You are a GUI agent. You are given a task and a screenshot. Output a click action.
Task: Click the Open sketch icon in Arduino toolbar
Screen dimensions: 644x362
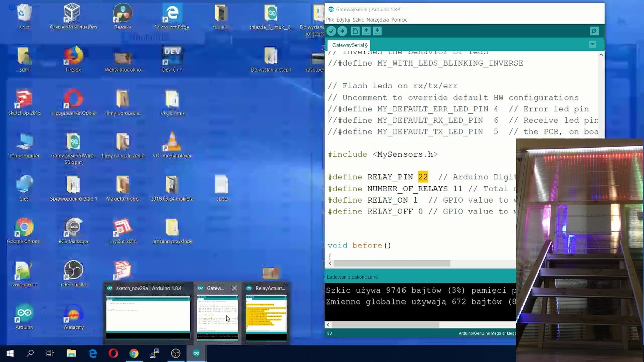point(366,31)
